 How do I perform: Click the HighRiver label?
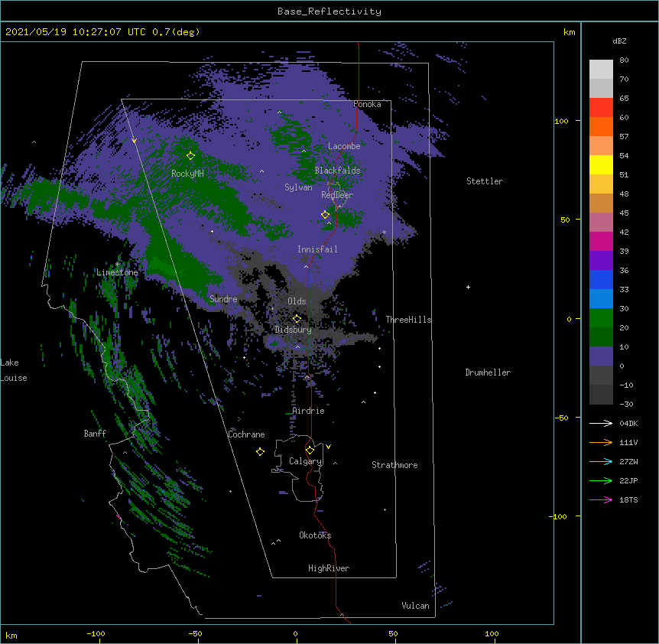click(329, 568)
